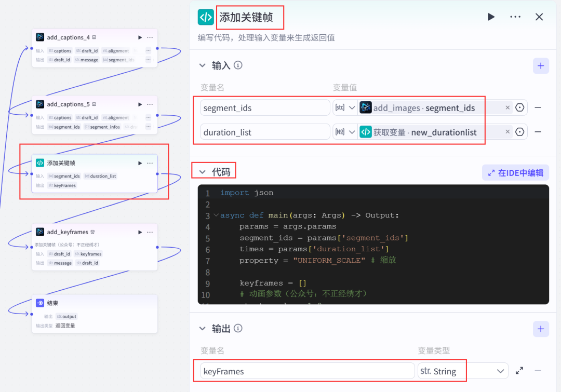Collapse the 输入 section
Viewport: 561px width, 392px height.
pos(203,66)
